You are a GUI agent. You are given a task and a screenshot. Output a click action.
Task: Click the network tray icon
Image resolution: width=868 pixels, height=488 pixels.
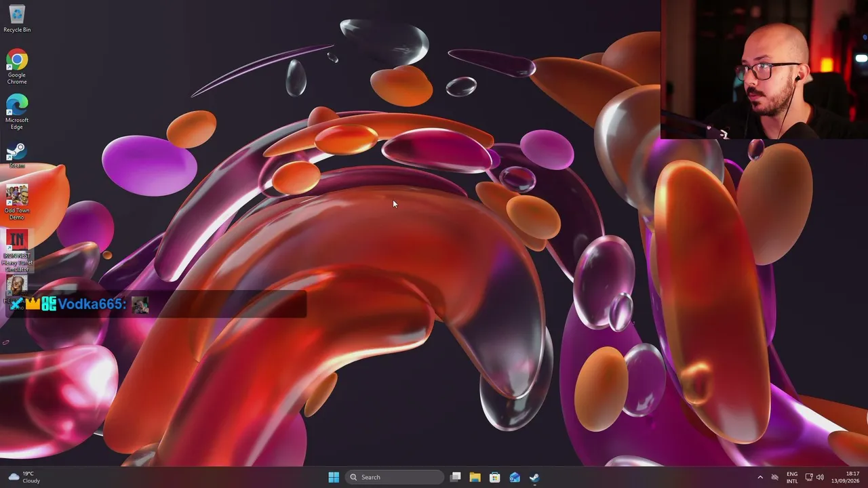pyautogui.click(x=809, y=477)
